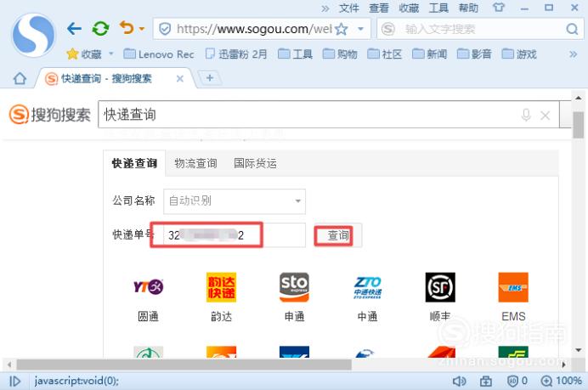Close the 快递查询 tab

click(x=180, y=79)
